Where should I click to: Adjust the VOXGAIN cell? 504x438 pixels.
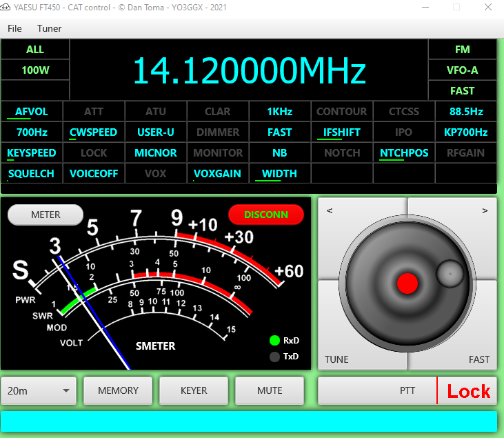(x=218, y=173)
